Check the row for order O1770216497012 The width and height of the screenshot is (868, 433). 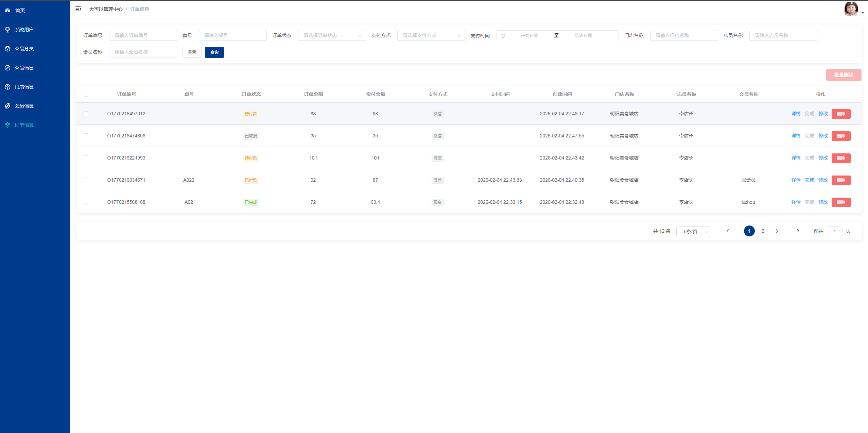pos(86,114)
